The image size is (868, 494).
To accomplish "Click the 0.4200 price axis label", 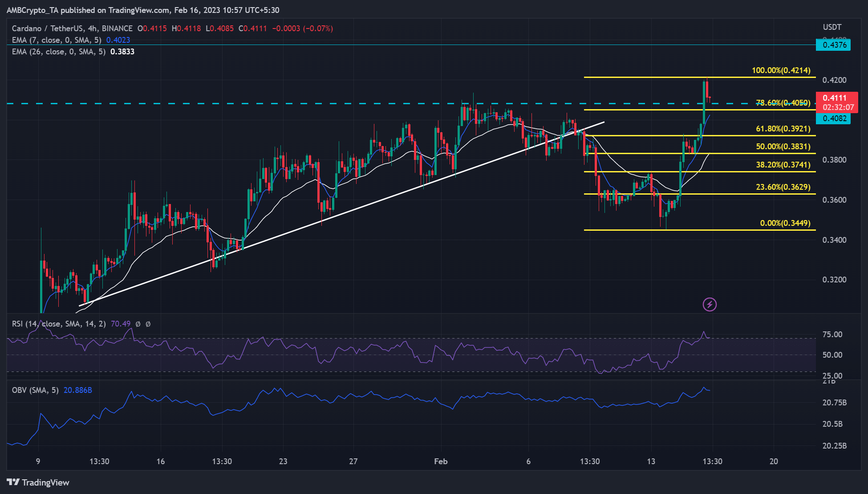I will 834,80.
